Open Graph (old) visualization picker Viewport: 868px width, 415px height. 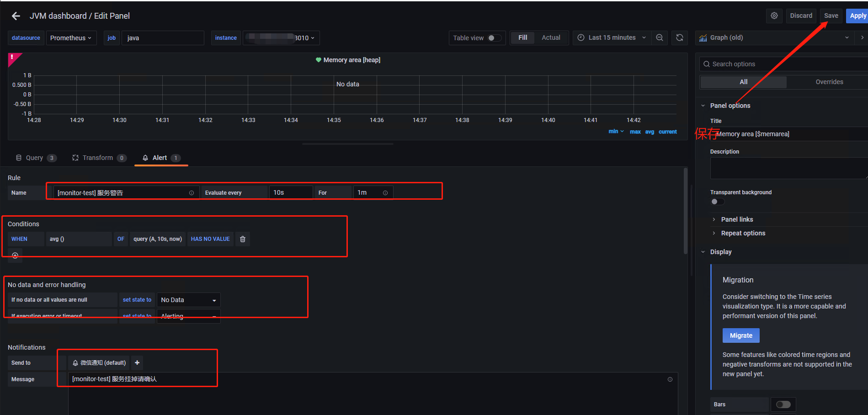(x=774, y=37)
